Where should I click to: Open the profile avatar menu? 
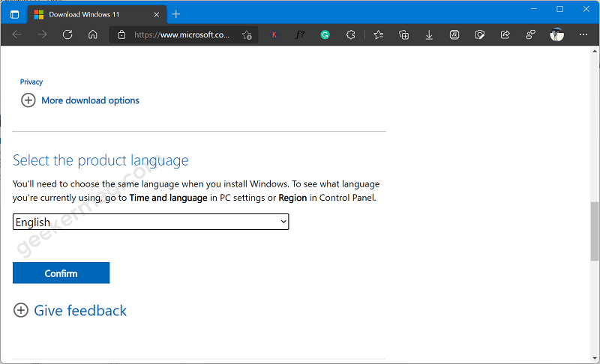point(556,34)
